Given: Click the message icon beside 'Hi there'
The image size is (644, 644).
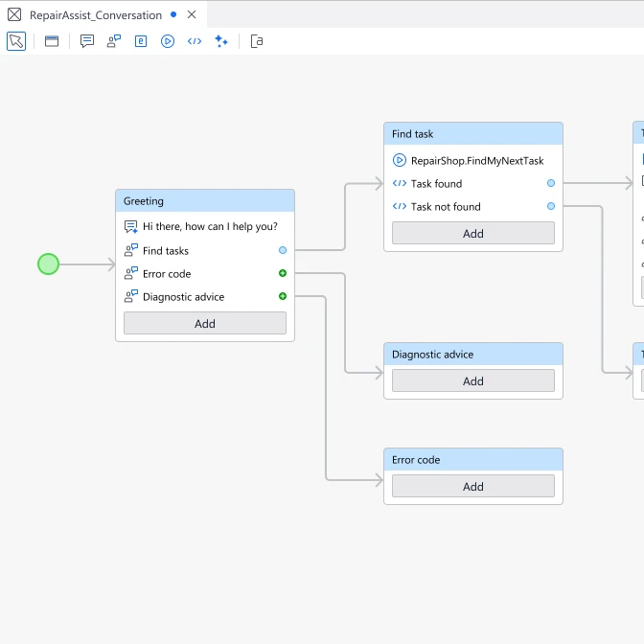Looking at the screenshot, I should (x=131, y=227).
